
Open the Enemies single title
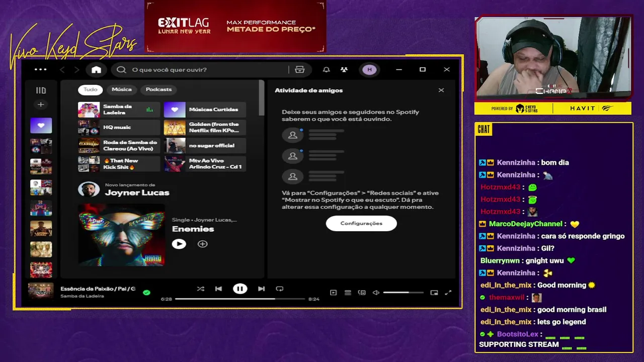tap(193, 229)
